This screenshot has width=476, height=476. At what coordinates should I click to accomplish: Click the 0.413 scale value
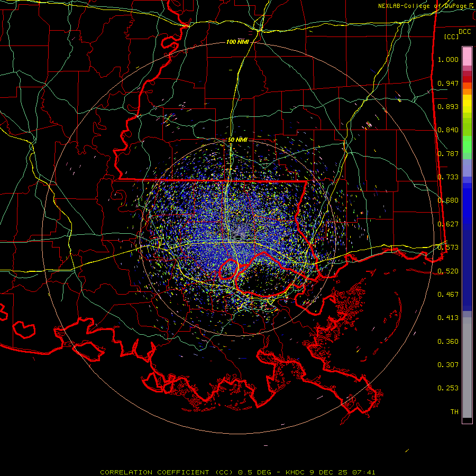(448, 318)
